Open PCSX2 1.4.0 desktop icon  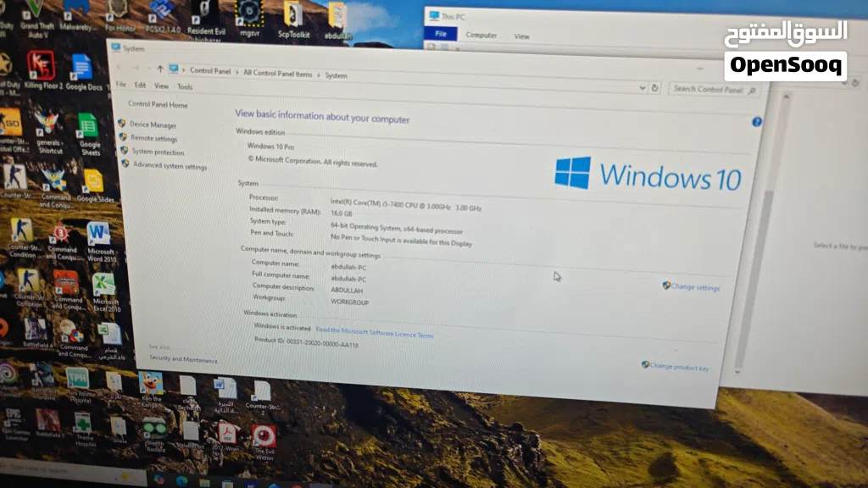point(162,17)
